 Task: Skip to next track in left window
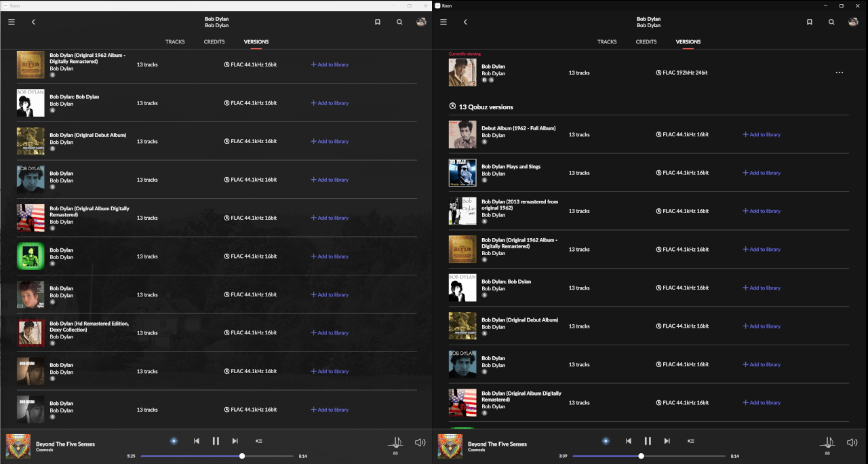(235, 441)
